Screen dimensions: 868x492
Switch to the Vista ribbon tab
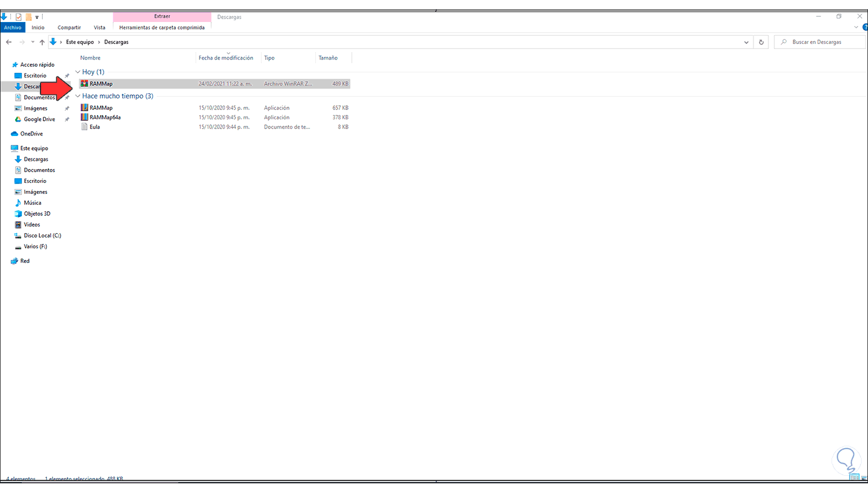[x=100, y=27]
